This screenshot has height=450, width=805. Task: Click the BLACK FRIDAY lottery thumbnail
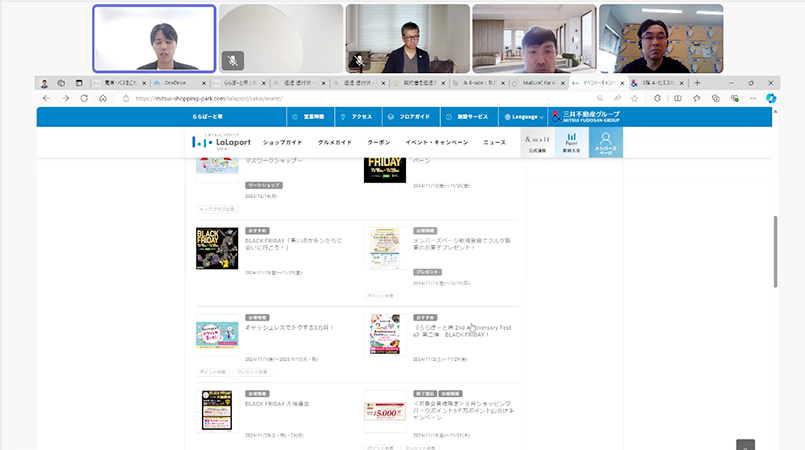tap(217, 410)
